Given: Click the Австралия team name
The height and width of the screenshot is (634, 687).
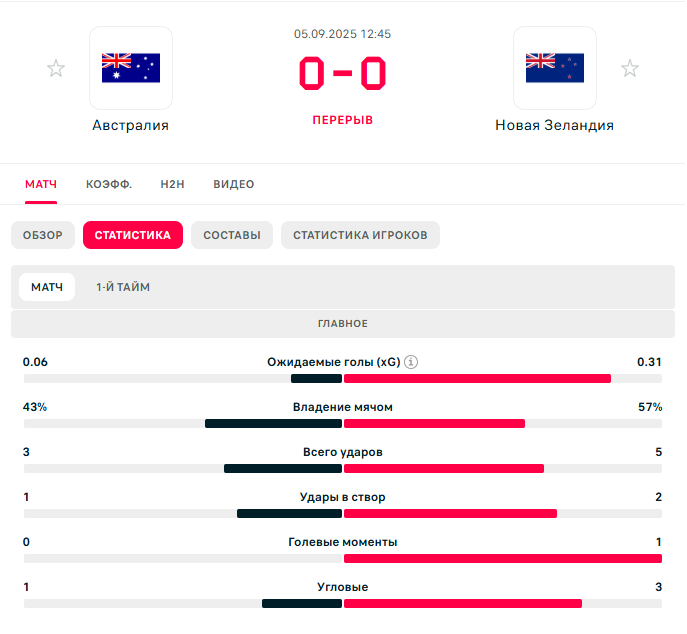Looking at the screenshot, I should pos(131,125).
